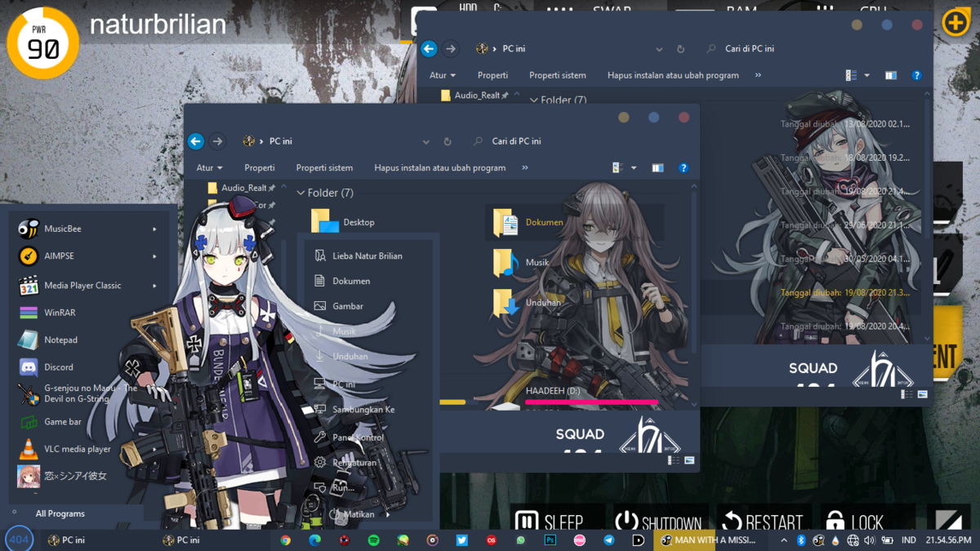Open volume control in system tray
Screen dimensions: 980x551
click(869, 540)
